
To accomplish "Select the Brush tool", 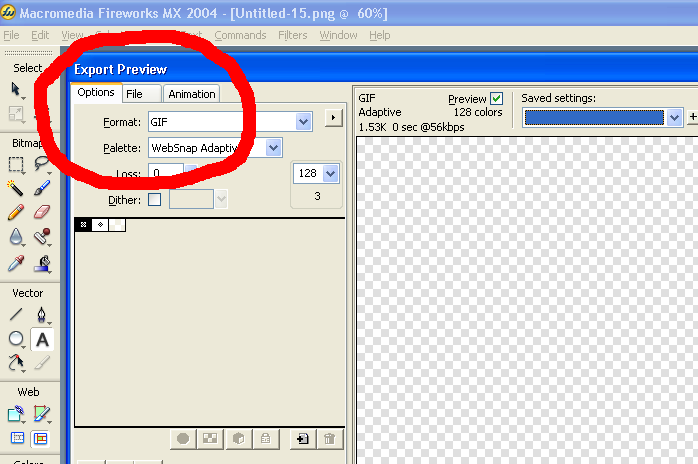I will coord(42,188).
